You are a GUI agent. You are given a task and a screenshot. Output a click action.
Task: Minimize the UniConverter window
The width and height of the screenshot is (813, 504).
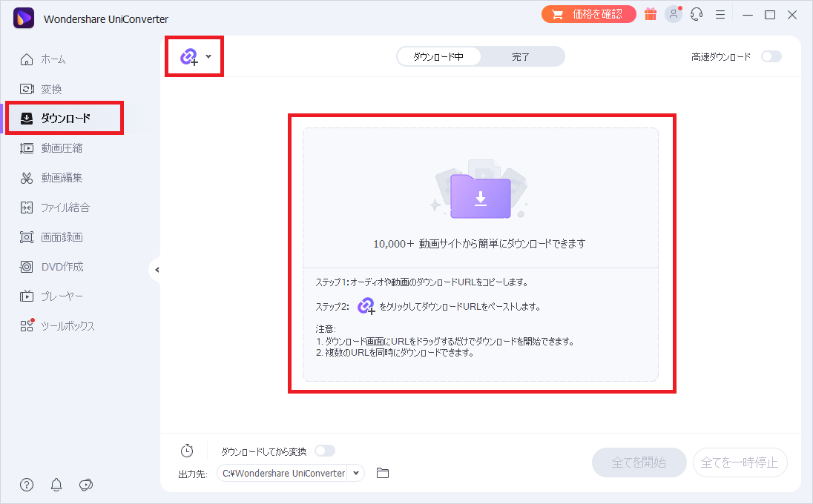(x=748, y=15)
